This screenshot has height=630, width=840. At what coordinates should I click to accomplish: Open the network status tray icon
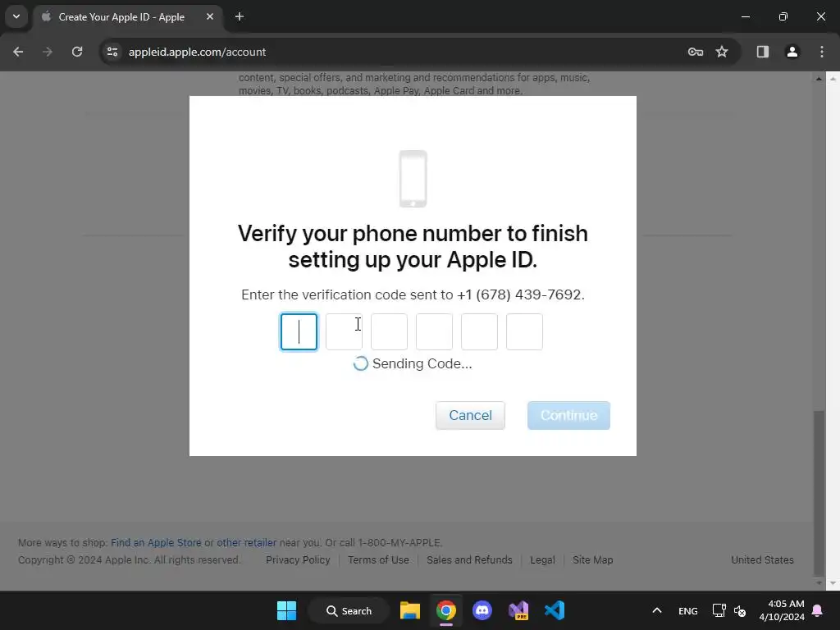(719, 610)
